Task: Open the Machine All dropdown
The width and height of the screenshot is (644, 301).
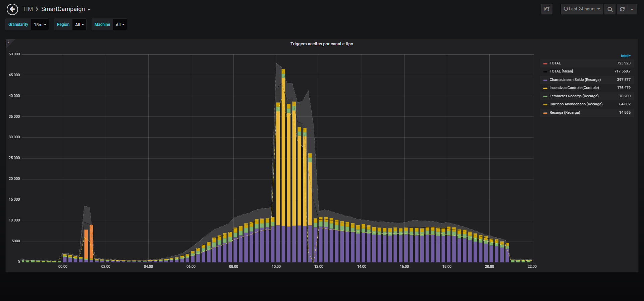Action: pos(120,24)
